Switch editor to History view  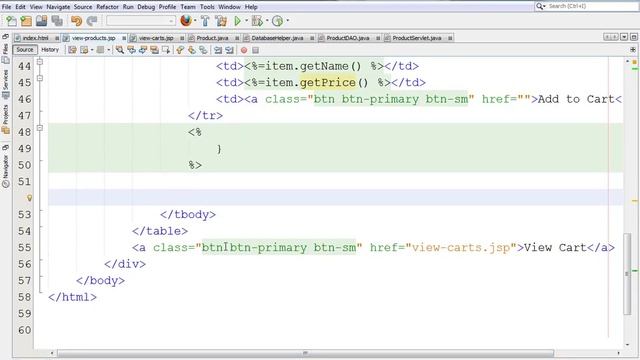point(50,49)
